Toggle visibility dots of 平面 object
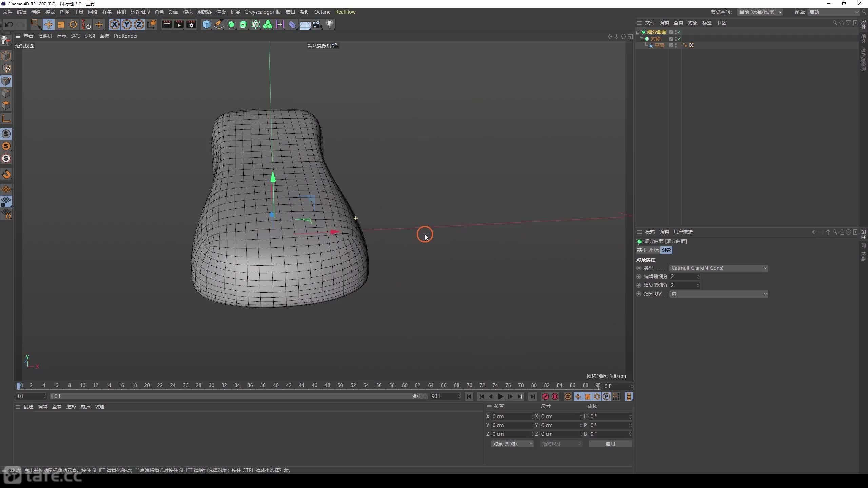Viewport: 868px width, 488px height. (x=676, y=45)
